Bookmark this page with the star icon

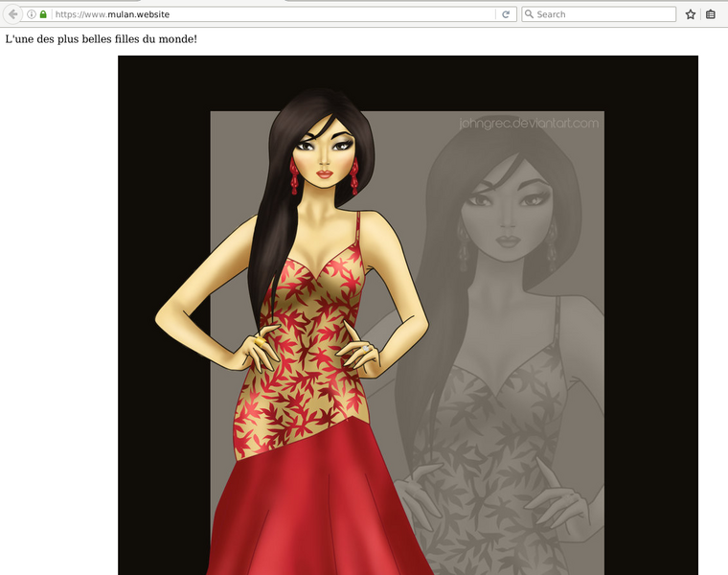tap(690, 14)
